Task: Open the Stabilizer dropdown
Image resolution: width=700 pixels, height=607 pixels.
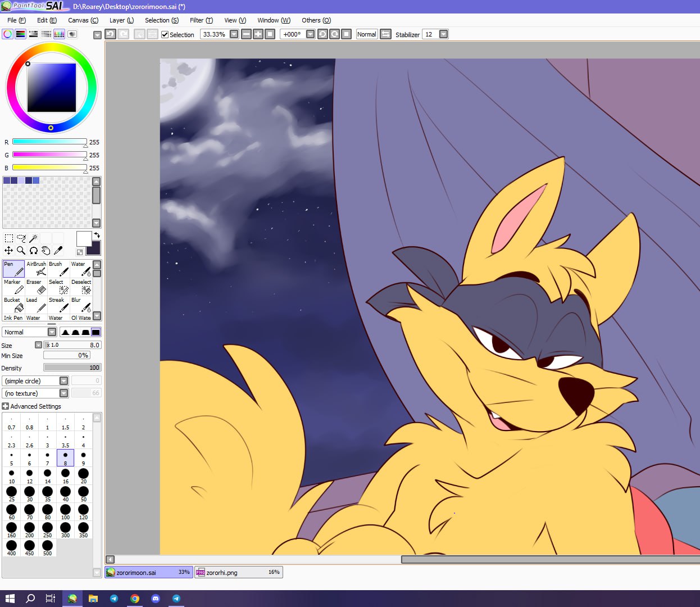Action: pos(443,34)
